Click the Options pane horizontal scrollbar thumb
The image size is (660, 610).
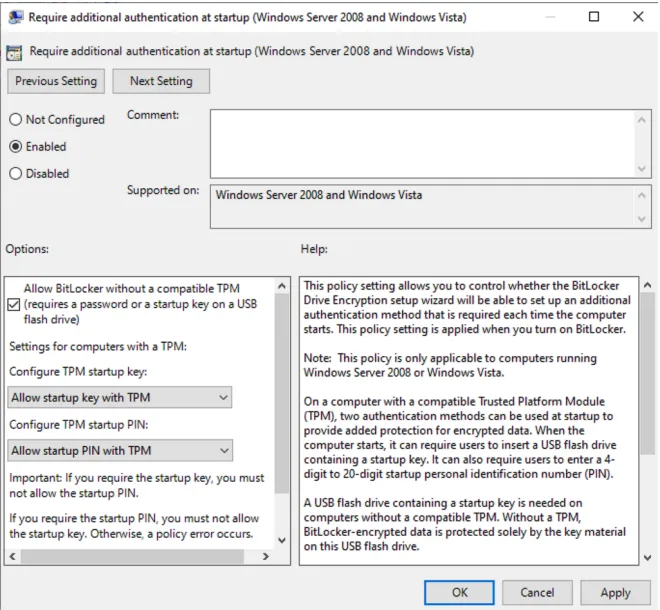click(x=132, y=557)
